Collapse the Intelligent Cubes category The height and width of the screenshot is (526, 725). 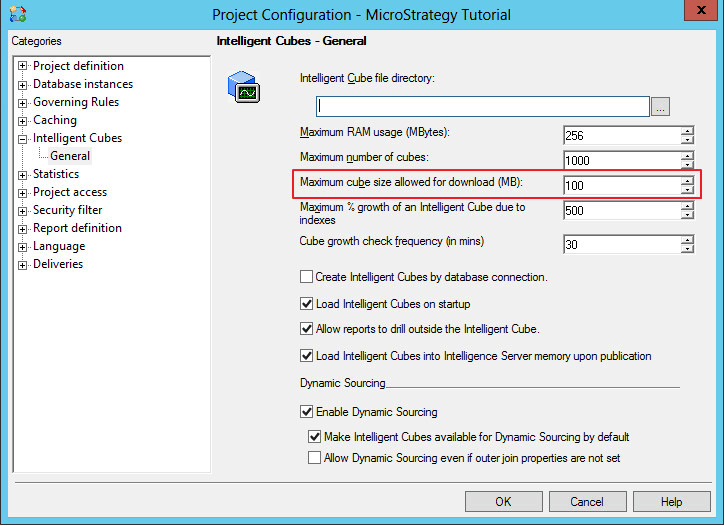[x=22, y=139]
